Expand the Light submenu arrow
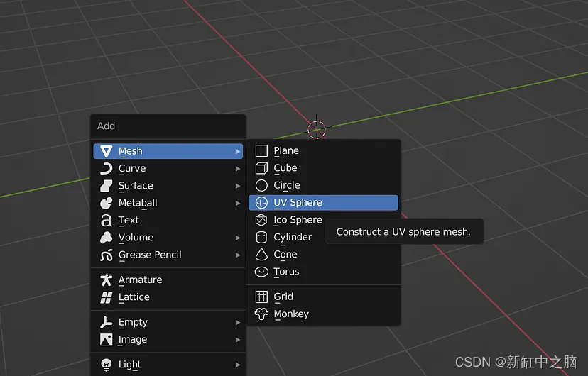Screen dimensions: 588x376 [238, 365]
